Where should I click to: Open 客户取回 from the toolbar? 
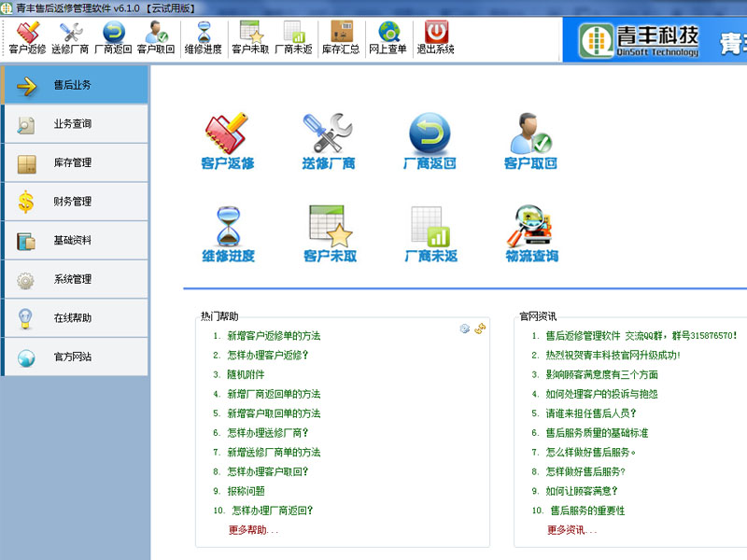156,37
